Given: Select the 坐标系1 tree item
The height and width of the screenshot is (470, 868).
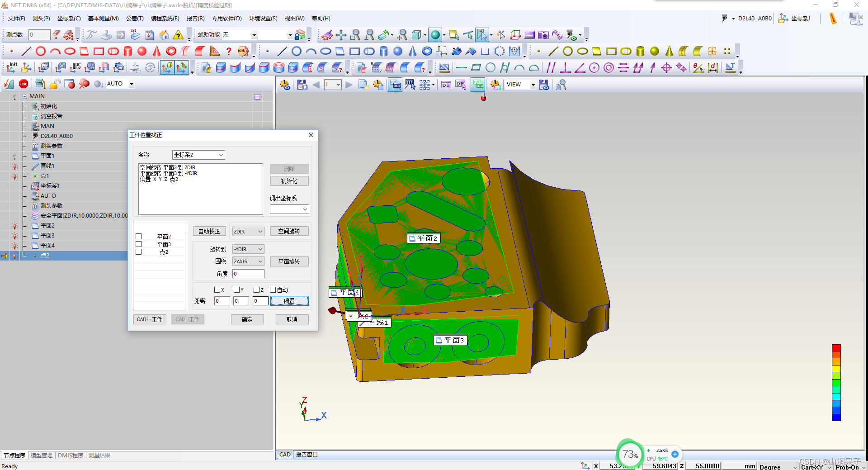Looking at the screenshot, I should click(x=50, y=186).
